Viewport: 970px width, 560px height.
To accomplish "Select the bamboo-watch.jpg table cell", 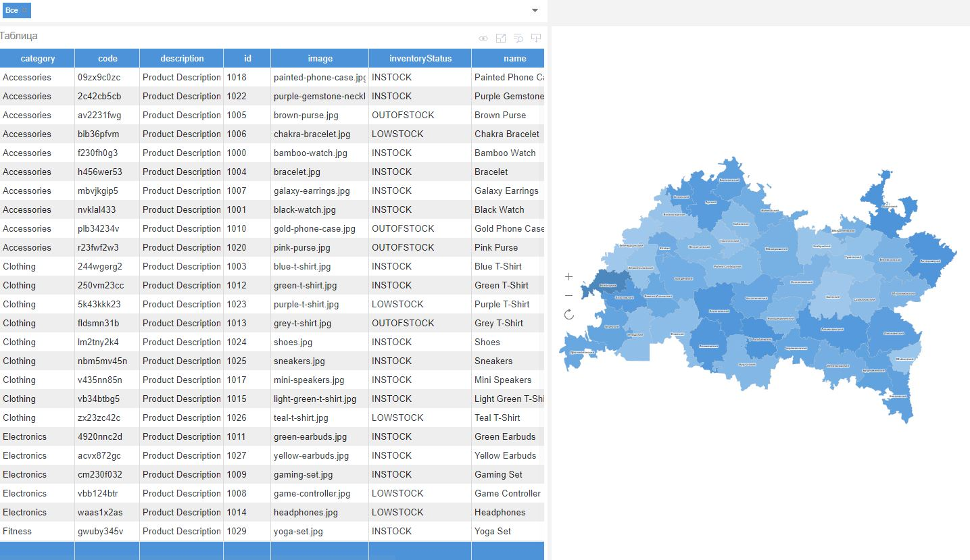I will pyautogui.click(x=310, y=153).
